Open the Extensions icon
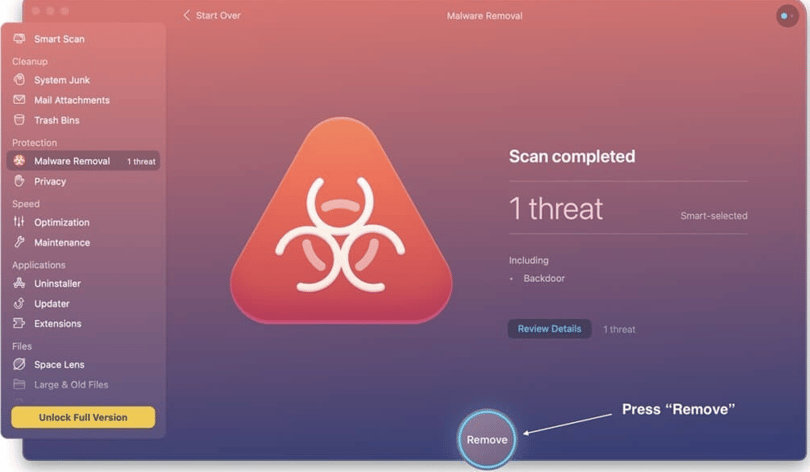 tap(19, 323)
